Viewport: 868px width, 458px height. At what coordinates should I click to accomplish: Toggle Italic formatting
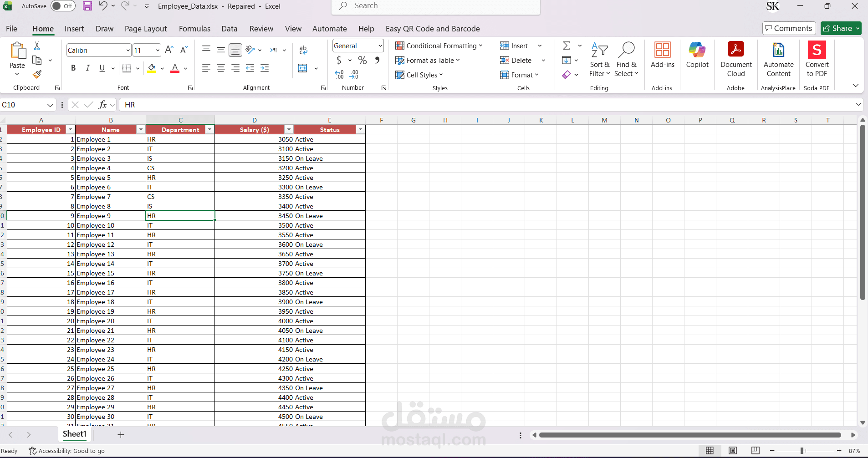(x=88, y=68)
